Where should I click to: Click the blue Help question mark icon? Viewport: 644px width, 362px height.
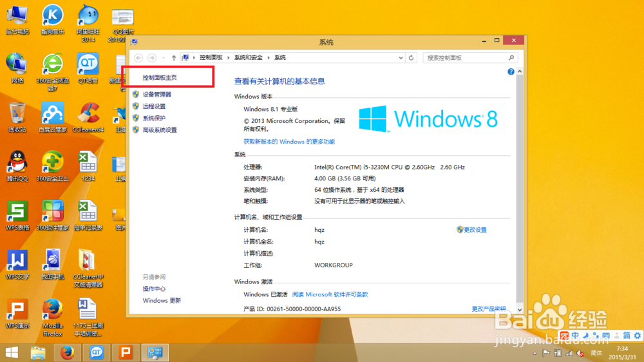pyautogui.click(x=511, y=72)
